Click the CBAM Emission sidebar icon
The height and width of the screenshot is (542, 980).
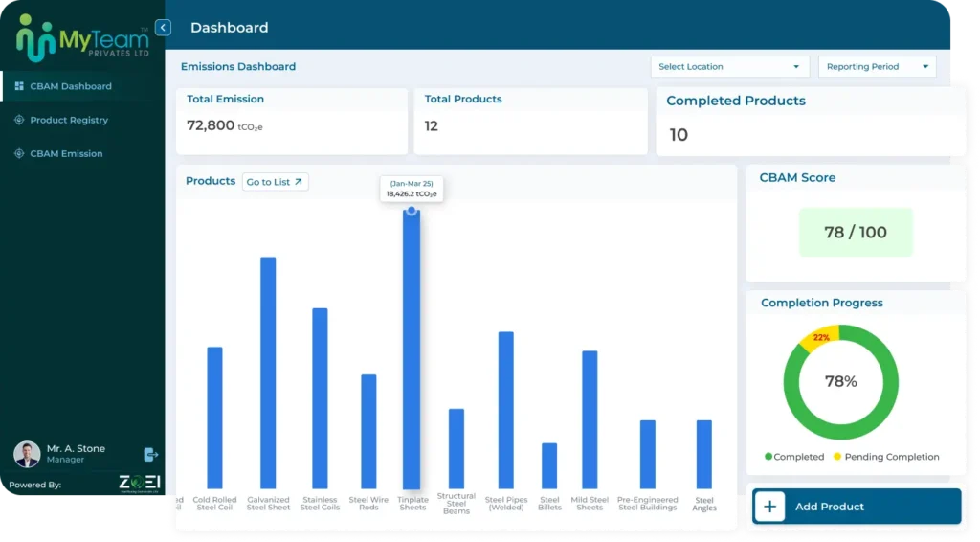click(19, 153)
